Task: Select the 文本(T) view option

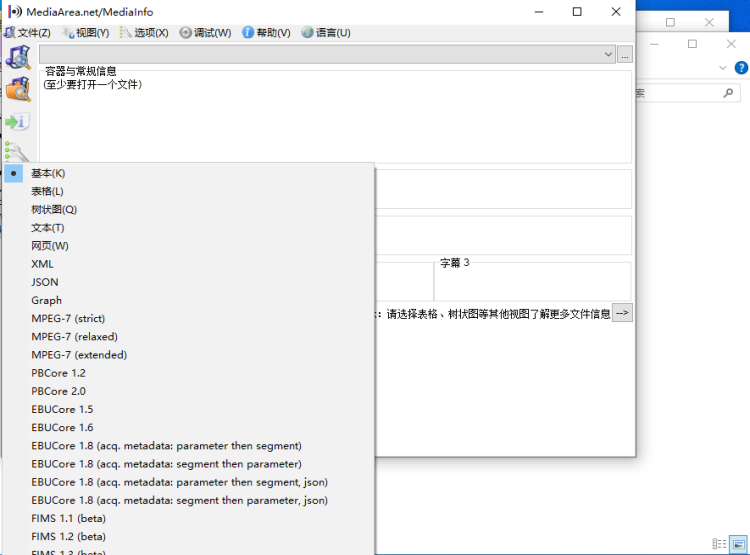Action: coord(188,228)
